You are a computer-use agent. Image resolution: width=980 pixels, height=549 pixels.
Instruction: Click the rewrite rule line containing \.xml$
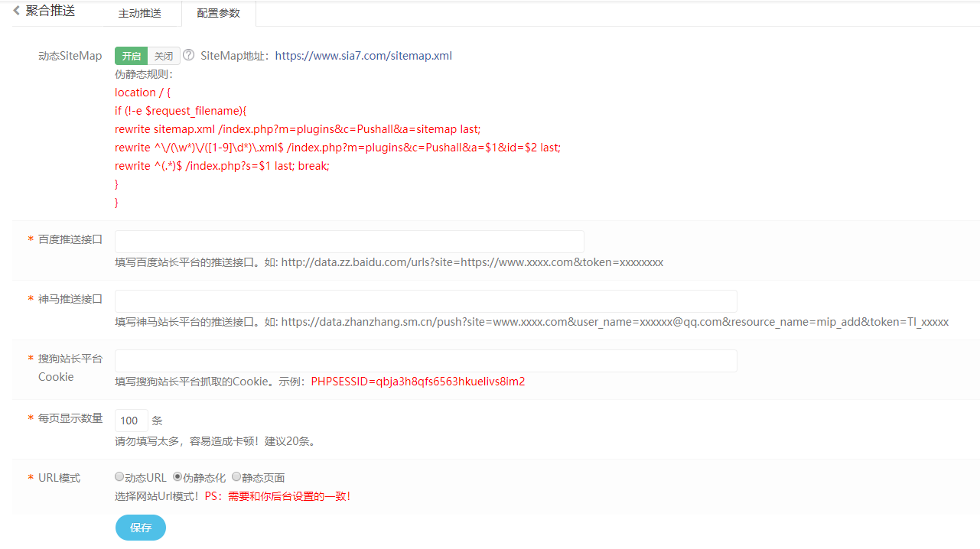(x=337, y=148)
